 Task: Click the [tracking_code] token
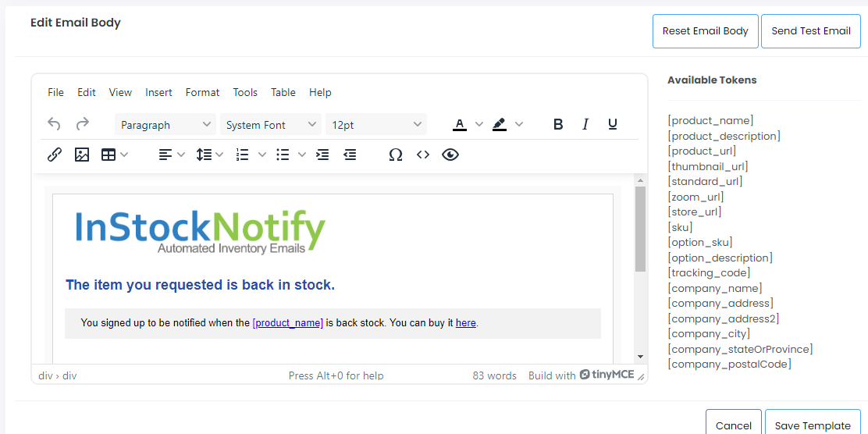coord(709,272)
